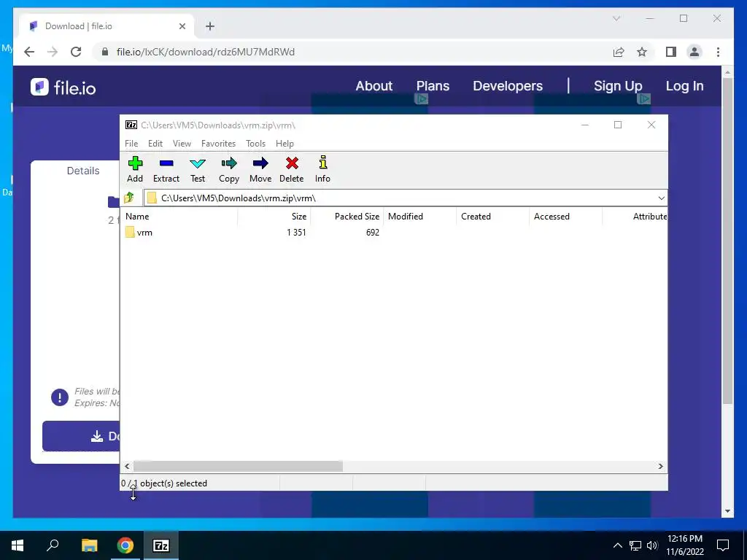Select the vrm folder icon in file list

(130, 233)
